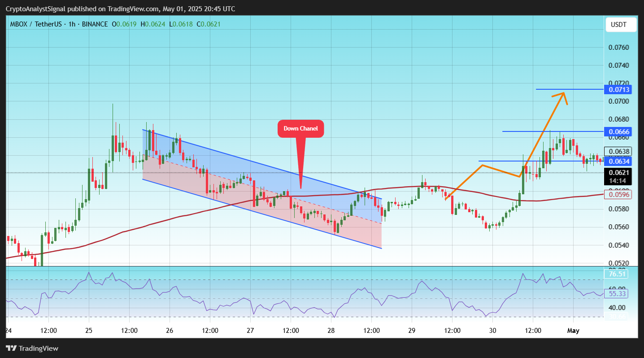Click the open value O0.0619
Screen dimensions: 644x358
[124, 24]
